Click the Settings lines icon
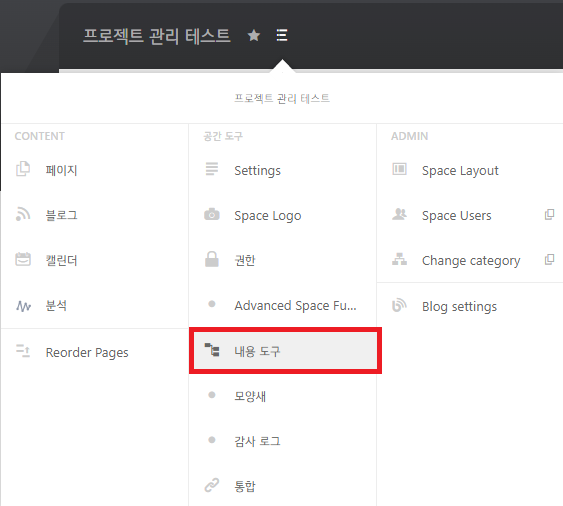 click(x=212, y=169)
